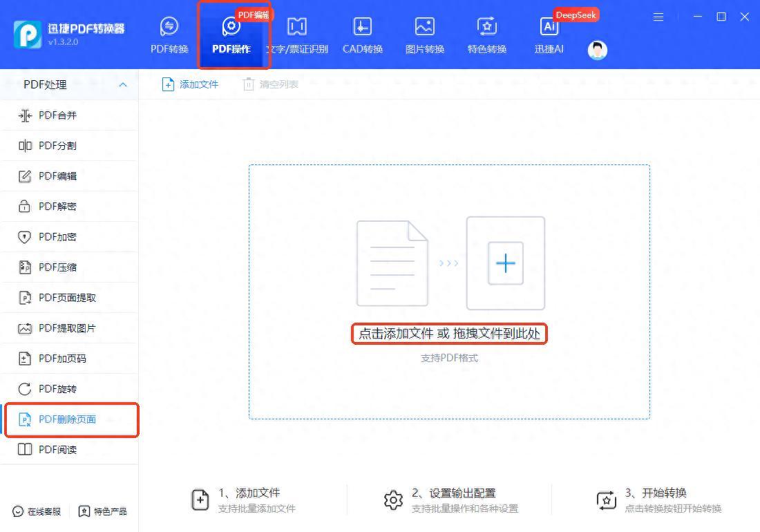Open 特色产品 featured products link
The width and height of the screenshot is (760, 532).
pyautogui.click(x=103, y=511)
